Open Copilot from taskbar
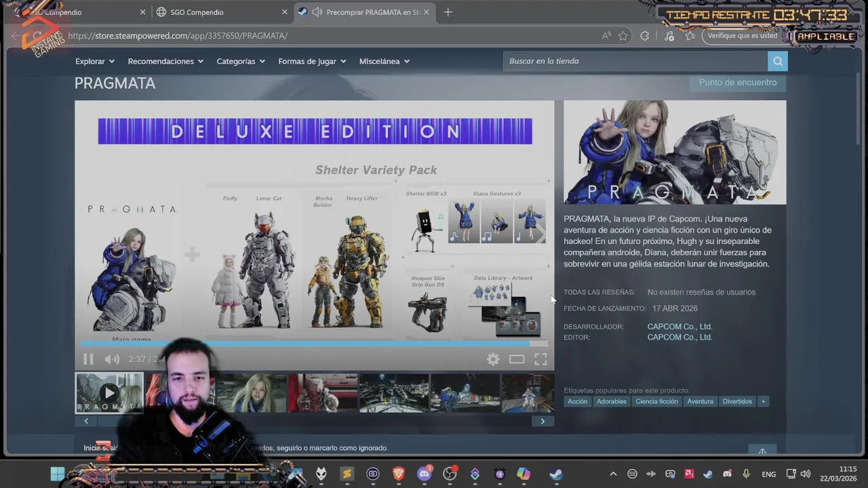The height and width of the screenshot is (488, 868). tap(524, 474)
